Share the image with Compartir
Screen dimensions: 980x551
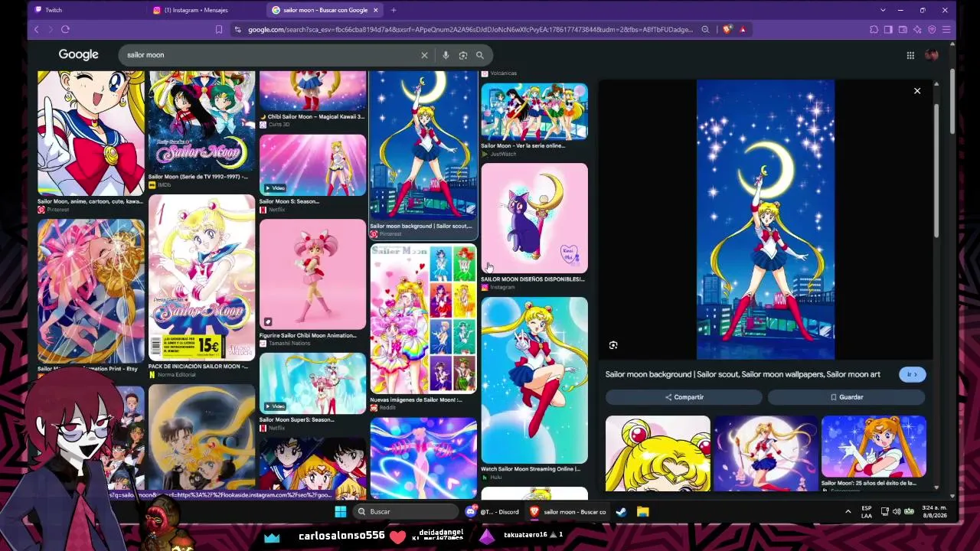[684, 397]
